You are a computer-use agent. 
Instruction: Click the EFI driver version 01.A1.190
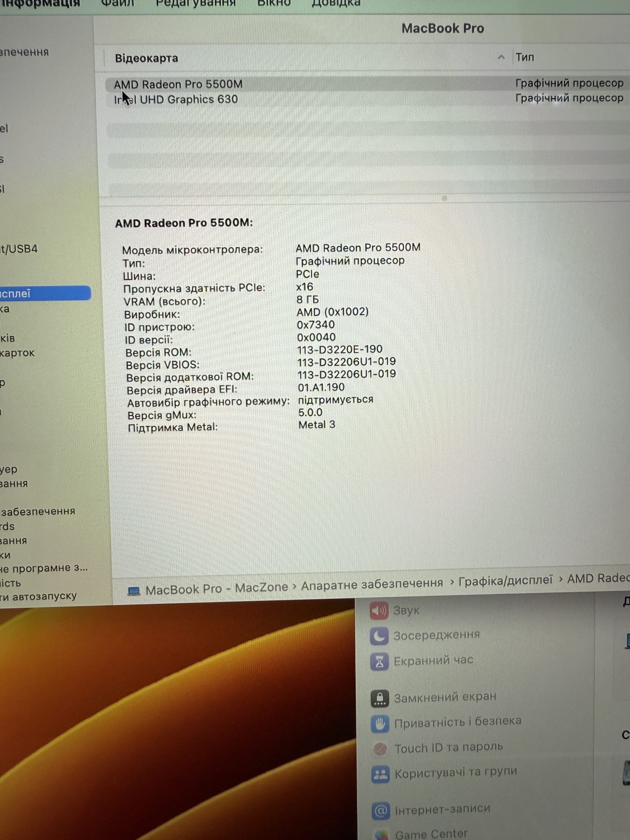(x=321, y=387)
